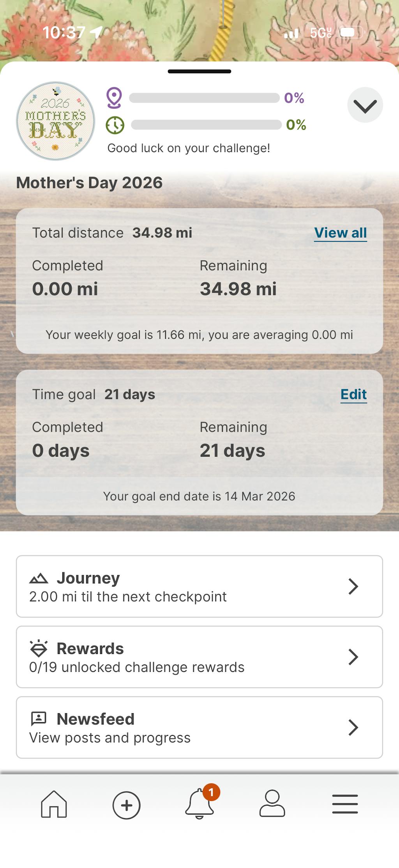Tap the distance progress bar
The image size is (399, 868).
click(x=204, y=98)
